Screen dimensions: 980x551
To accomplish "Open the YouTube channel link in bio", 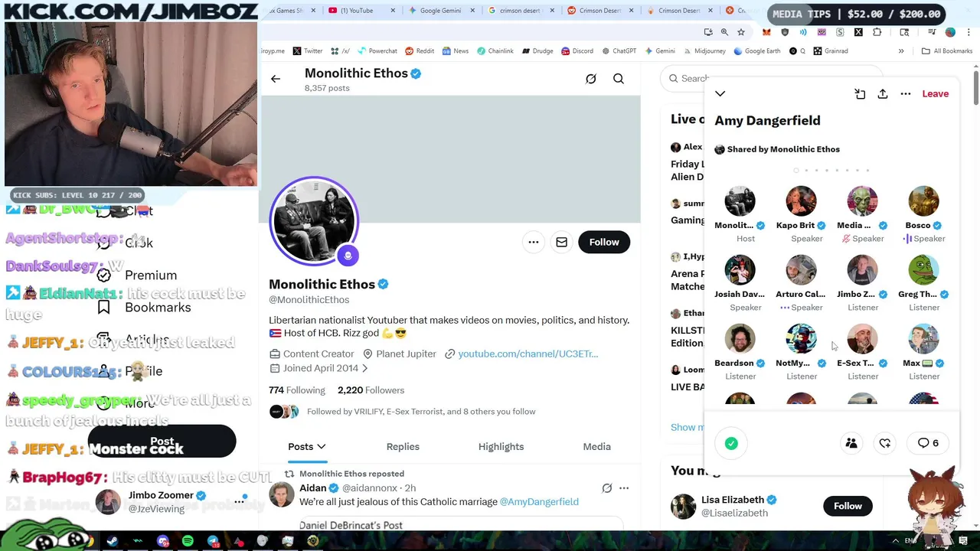I will pos(528,354).
